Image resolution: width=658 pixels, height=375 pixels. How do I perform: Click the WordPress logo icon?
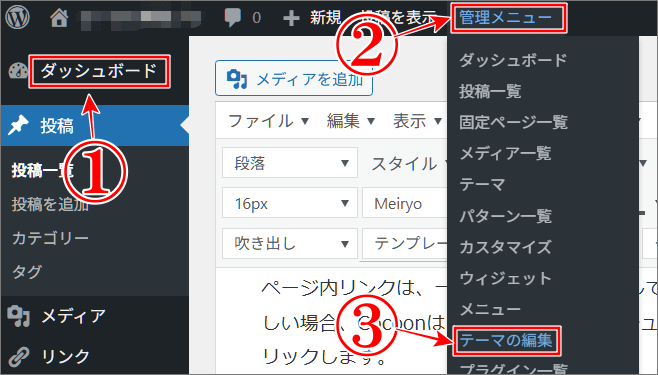coord(17,17)
